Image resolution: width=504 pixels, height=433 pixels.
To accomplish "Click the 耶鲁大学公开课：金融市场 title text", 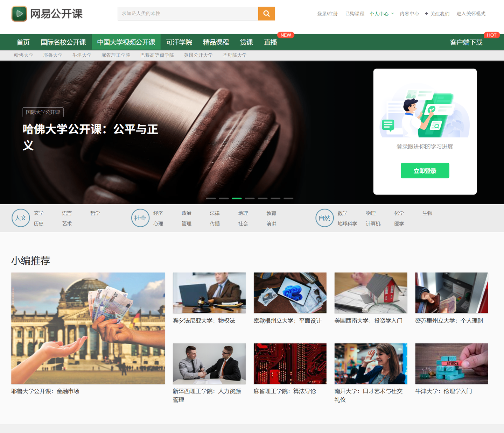I will pos(45,391).
